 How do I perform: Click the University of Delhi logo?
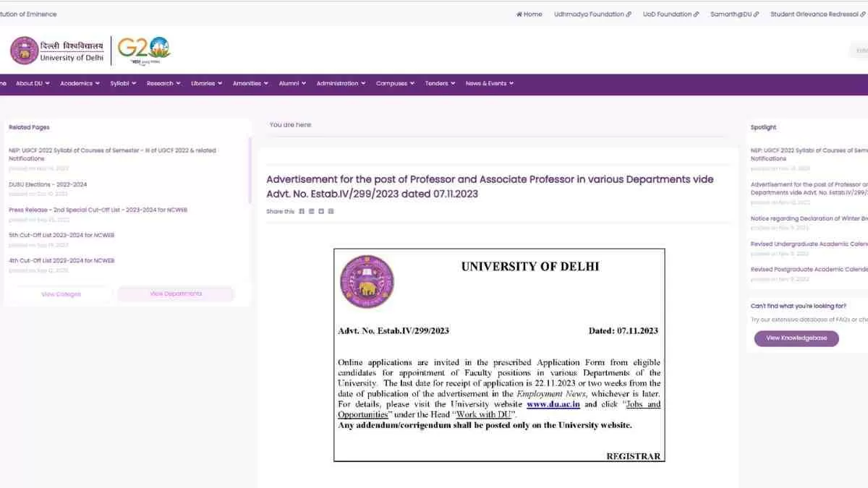[x=57, y=51]
